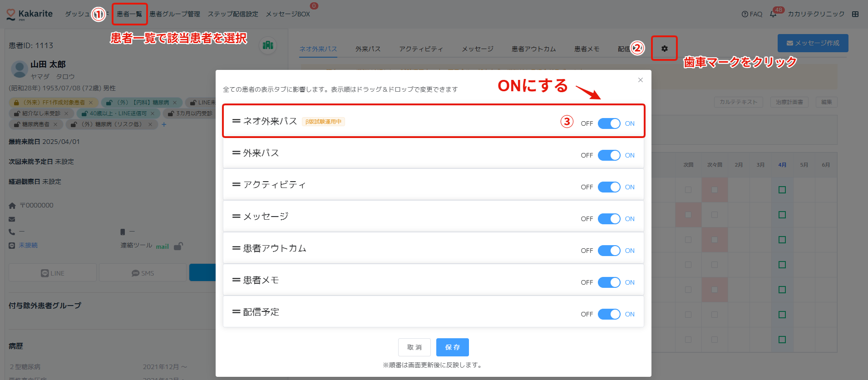Grab the 患者メモ row drag handle
868x380 pixels.
pos(236,280)
